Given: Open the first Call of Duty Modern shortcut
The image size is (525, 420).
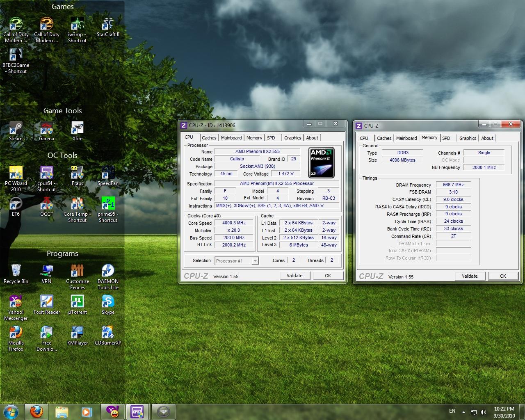Looking at the screenshot, I should 16,30.
